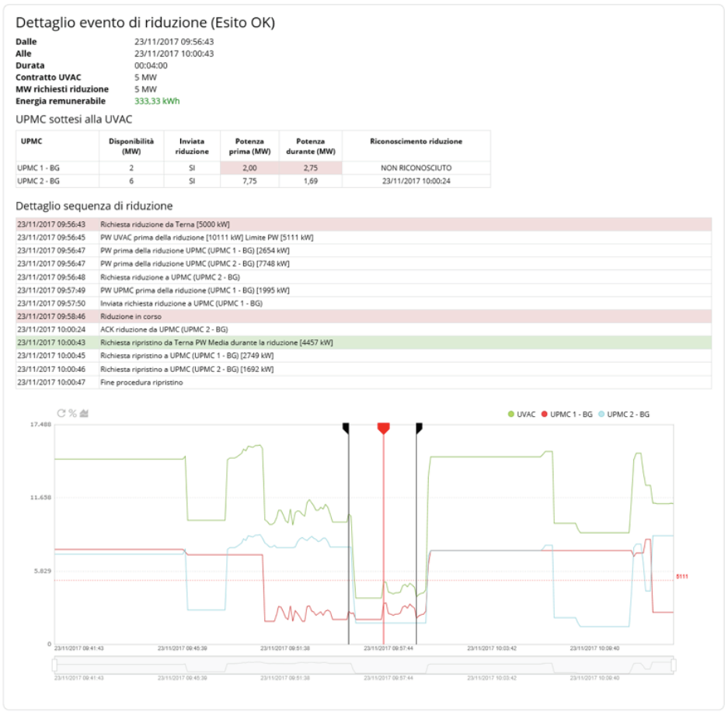This screenshot has width=728, height=712.
Task: Click the left black cursor flag on chart
Action: pos(347,428)
